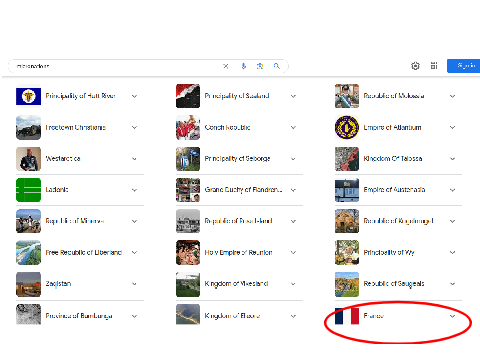Expand the Empire of Austenasia chevron
The image size is (480, 360).
pos(452,190)
